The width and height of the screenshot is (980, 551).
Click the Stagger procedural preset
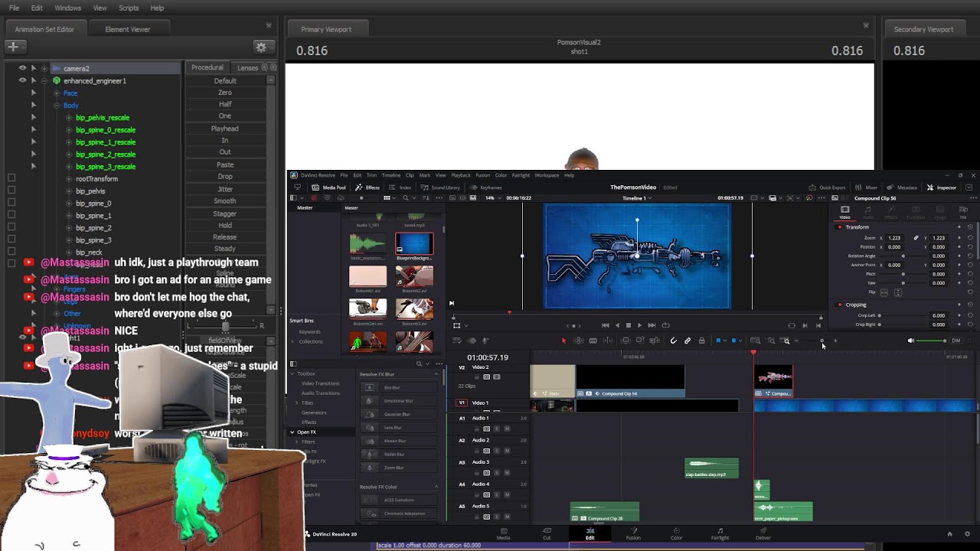[x=225, y=214]
